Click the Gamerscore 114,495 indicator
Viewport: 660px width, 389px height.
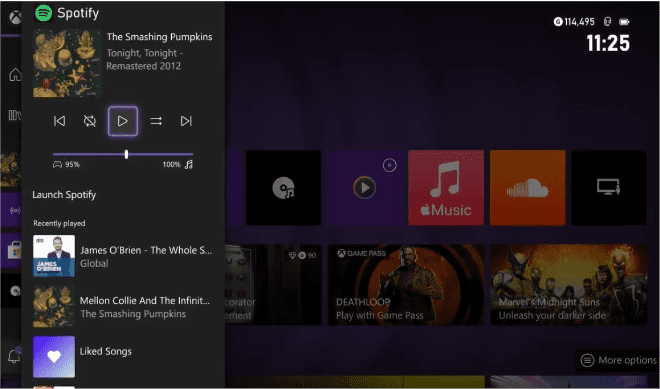coord(574,21)
